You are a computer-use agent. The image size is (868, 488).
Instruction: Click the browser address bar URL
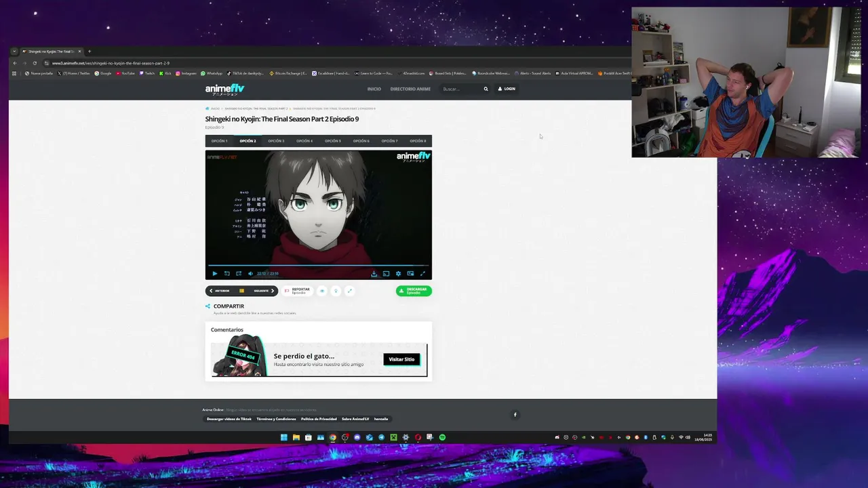click(x=111, y=63)
